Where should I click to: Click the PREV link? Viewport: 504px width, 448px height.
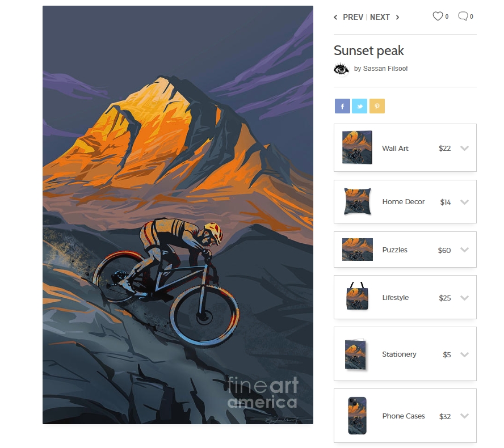click(x=353, y=18)
